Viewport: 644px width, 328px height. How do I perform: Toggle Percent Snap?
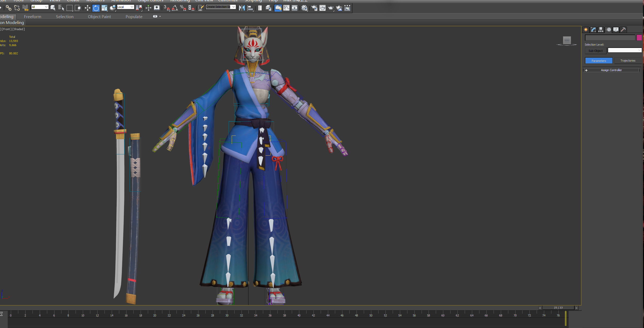click(x=183, y=8)
